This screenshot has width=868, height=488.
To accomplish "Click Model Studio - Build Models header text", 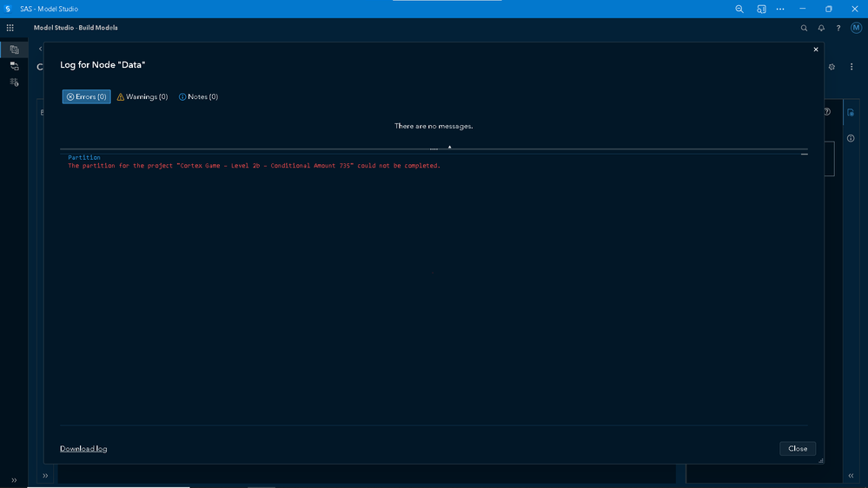I will coord(76,28).
